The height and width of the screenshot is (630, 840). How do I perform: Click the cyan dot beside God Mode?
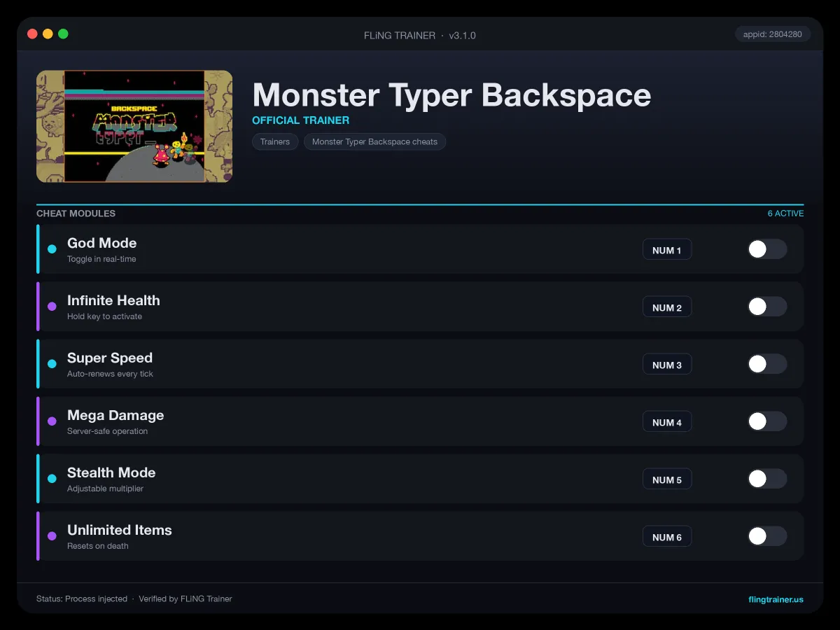[52, 249]
